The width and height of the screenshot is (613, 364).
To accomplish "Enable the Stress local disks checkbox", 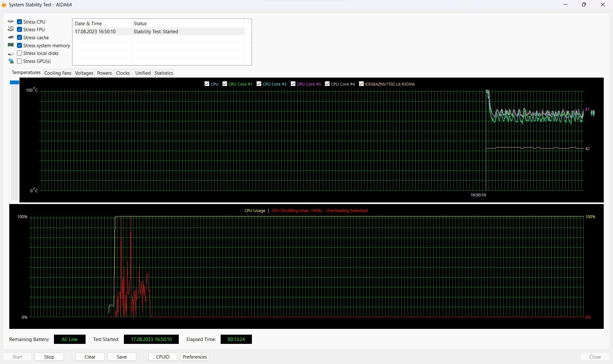I will 19,53.
